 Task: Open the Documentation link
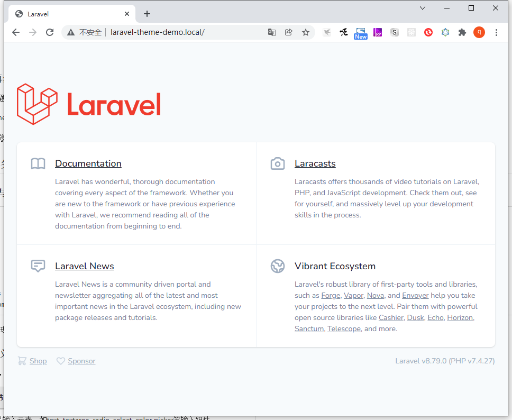pos(88,163)
